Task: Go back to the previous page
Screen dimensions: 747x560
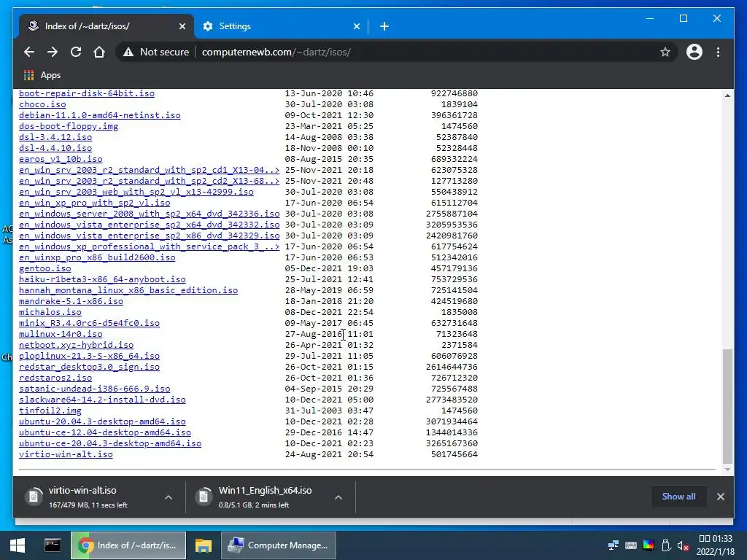Action: click(x=29, y=52)
